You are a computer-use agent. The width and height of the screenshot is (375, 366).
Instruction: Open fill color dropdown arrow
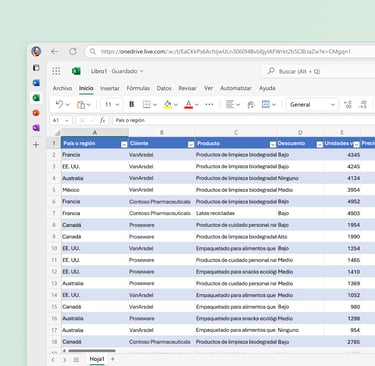[x=176, y=105]
